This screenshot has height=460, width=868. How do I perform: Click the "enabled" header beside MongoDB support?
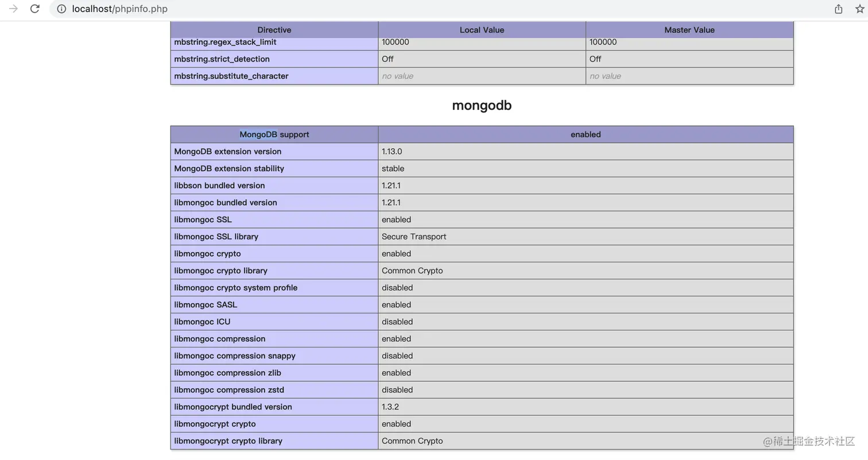586,134
